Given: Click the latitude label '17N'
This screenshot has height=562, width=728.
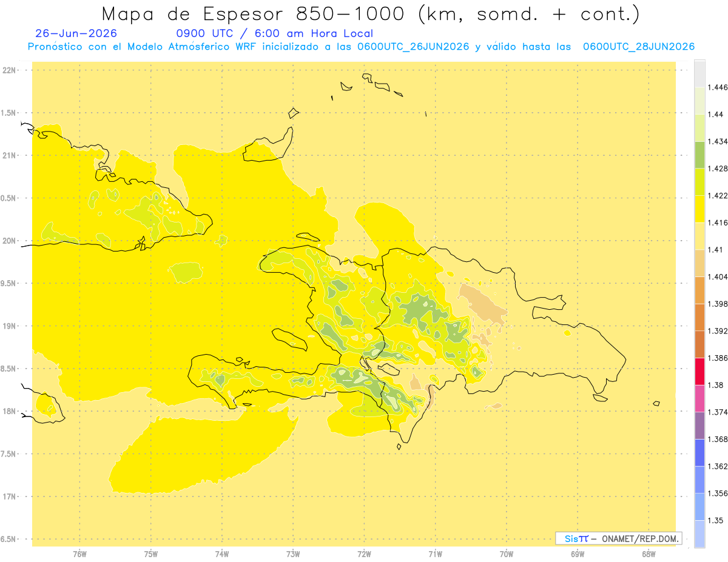Looking at the screenshot, I should [10, 497].
